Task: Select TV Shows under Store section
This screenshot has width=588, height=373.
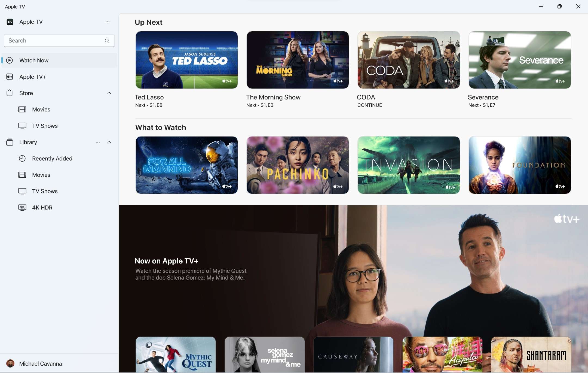Action: [45, 126]
